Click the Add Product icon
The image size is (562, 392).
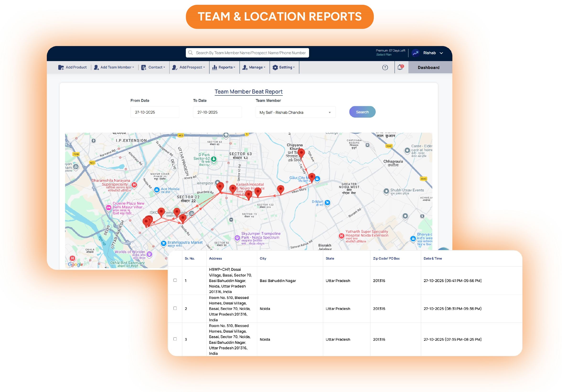(61, 68)
